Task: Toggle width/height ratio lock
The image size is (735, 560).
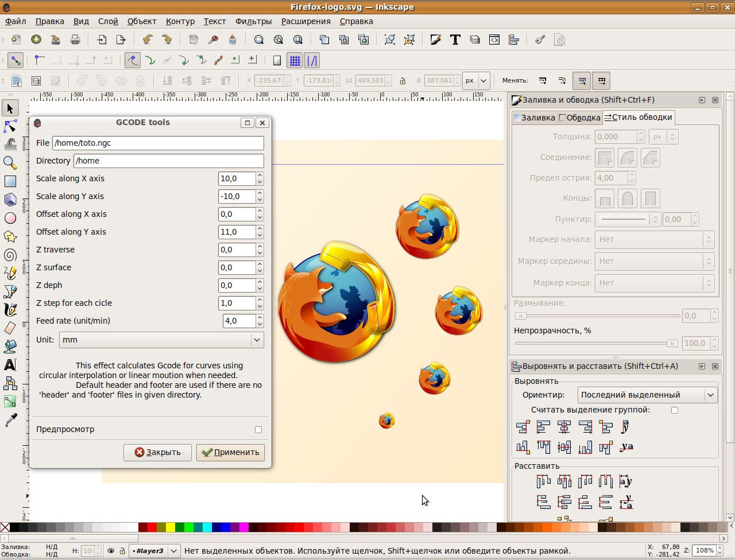Action: (x=403, y=81)
